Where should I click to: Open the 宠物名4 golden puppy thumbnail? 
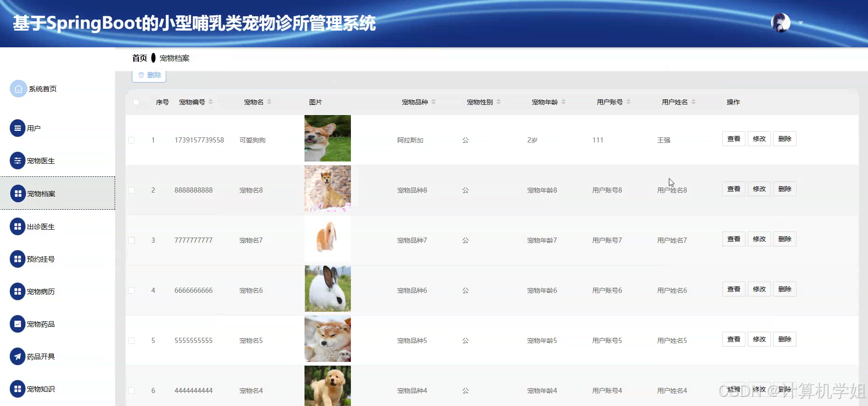pos(328,386)
